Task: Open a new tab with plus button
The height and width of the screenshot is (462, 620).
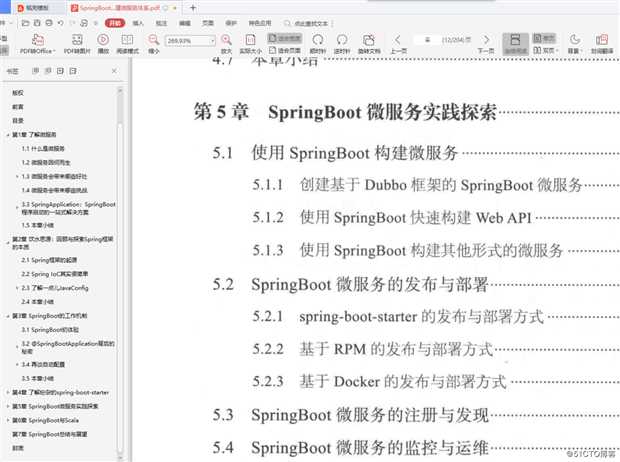Action: [x=193, y=7]
